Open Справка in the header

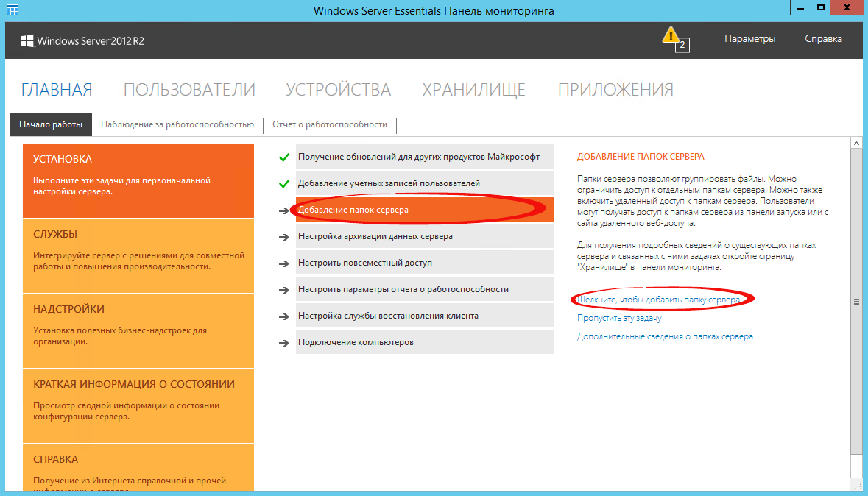coord(824,39)
